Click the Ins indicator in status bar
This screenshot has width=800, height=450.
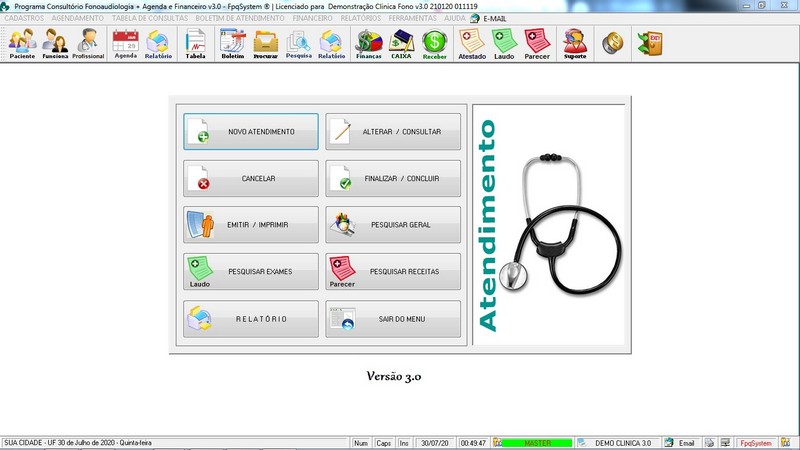pos(404,443)
